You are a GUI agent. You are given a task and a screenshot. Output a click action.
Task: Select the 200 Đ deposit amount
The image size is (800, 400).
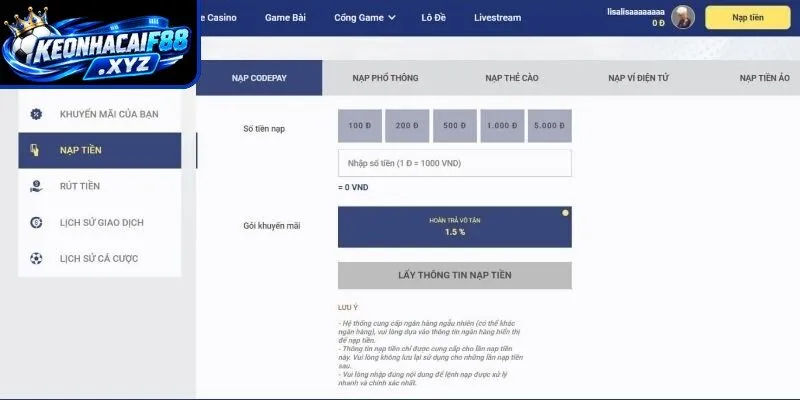(x=407, y=126)
